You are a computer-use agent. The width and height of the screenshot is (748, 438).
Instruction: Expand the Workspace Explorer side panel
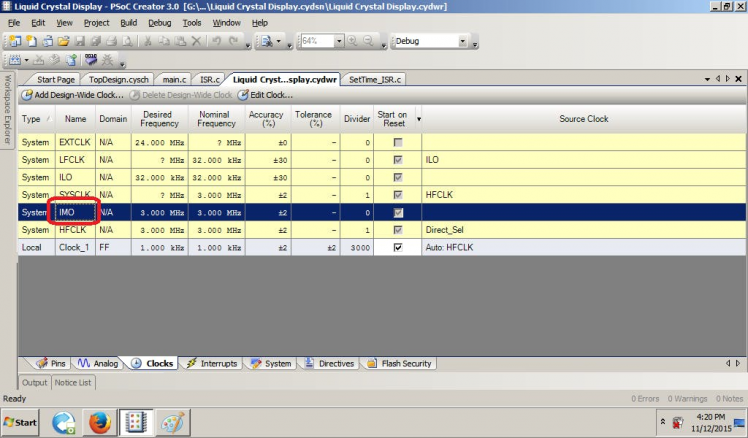point(7,109)
